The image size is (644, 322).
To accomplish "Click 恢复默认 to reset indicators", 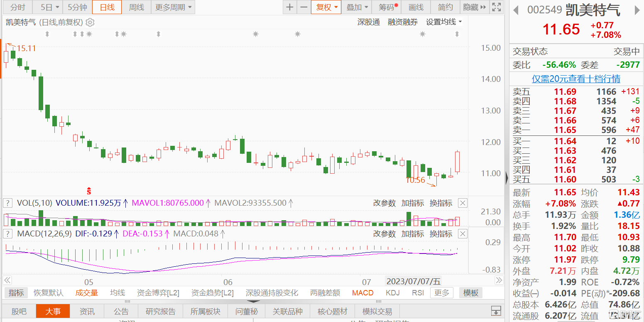I will (49, 293).
